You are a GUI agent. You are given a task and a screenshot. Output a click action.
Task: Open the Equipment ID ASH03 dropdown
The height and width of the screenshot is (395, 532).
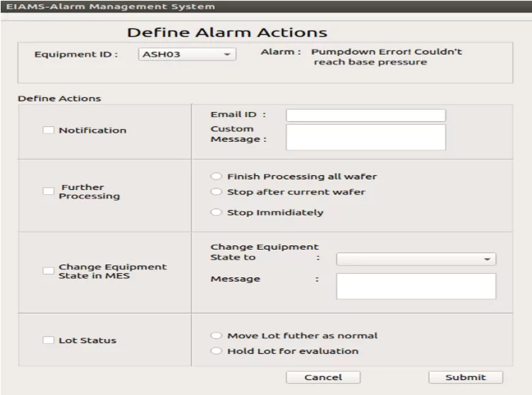(187, 54)
